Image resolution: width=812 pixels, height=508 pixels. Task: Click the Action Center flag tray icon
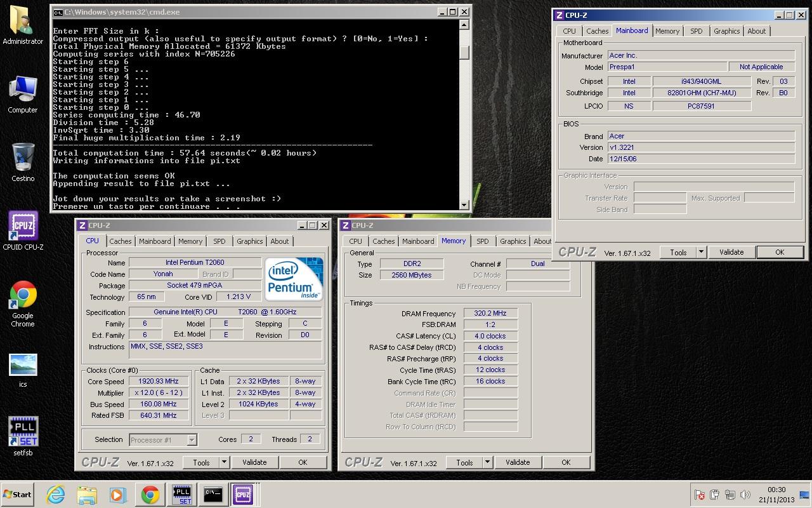click(700, 495)
